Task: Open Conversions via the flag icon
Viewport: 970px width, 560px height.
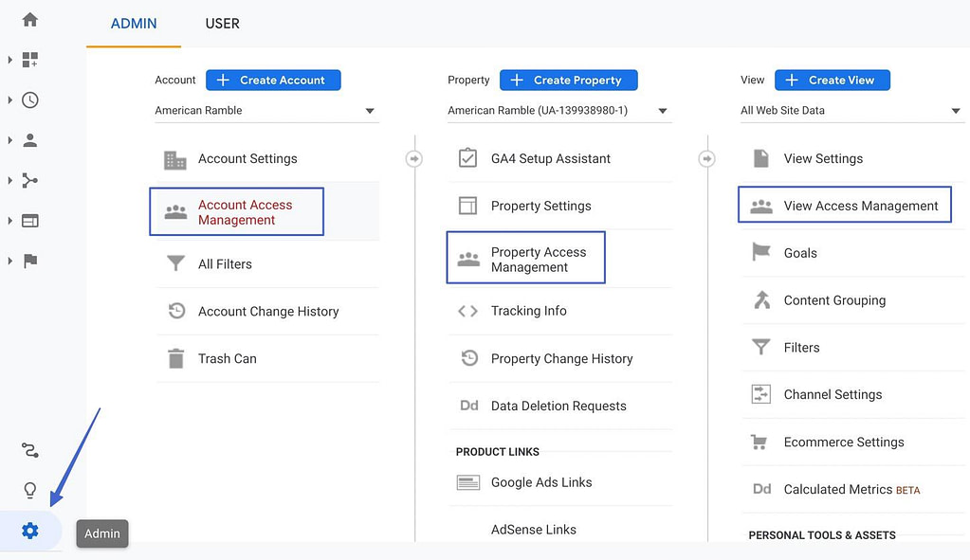Action: [x=29, y=260]
